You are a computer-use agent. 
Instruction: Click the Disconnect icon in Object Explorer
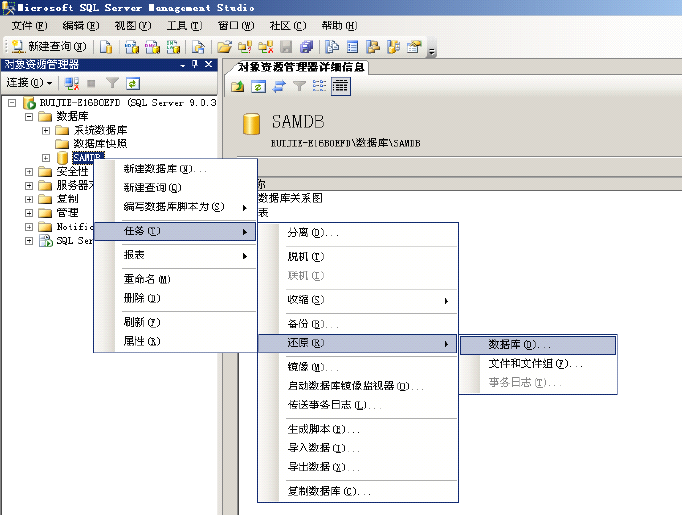pyautogui.click(x=71, y=83)
